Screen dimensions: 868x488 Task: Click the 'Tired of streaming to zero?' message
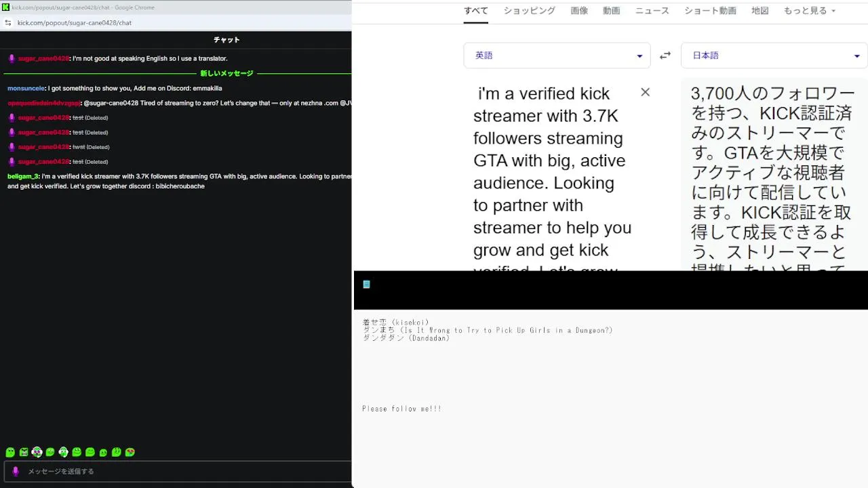pos(217,103)
